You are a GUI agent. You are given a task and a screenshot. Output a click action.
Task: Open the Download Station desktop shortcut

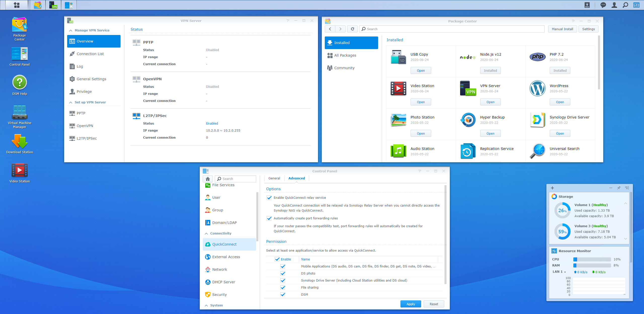(x=20, y=144)
